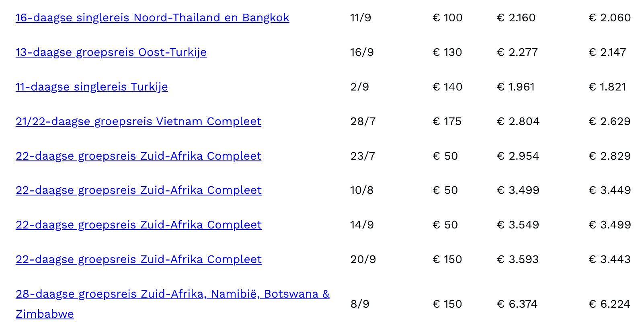The image size is (644, 329).
Task: Click the € 3.443 discounted price
Action: click(x=610, y=259)
